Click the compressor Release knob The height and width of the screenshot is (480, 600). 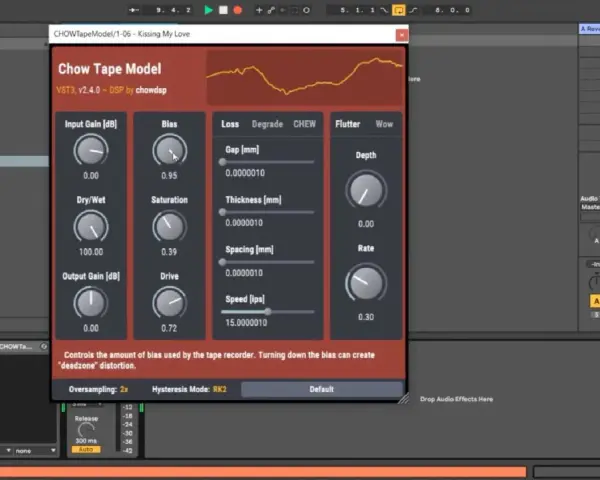(86, 430)
